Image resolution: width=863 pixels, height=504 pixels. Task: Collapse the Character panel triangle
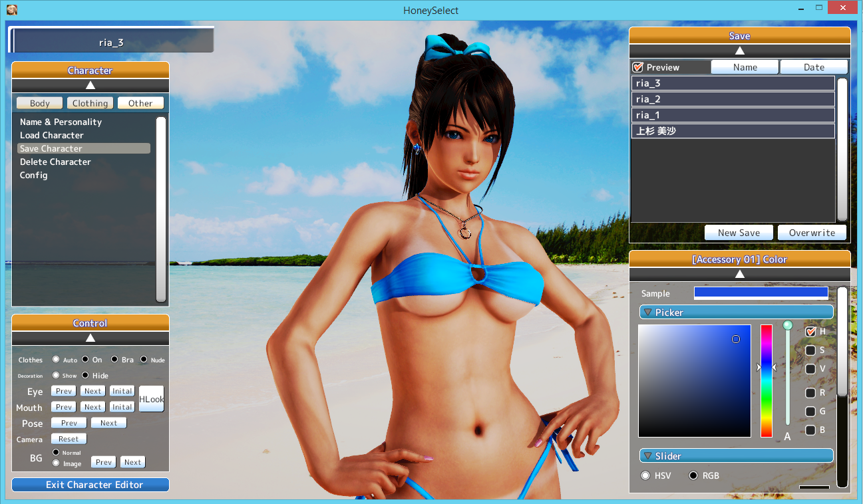[90, 85]
